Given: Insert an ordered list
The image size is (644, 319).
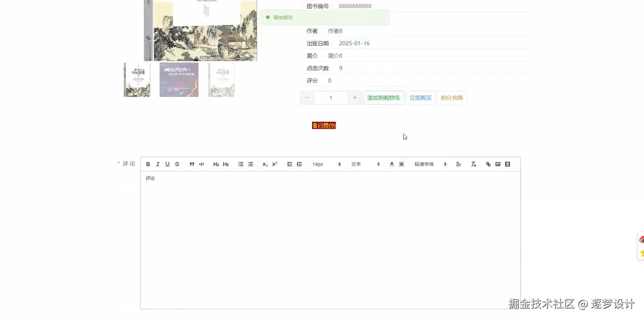Looking at the screenshot, I should coord(240,164).
